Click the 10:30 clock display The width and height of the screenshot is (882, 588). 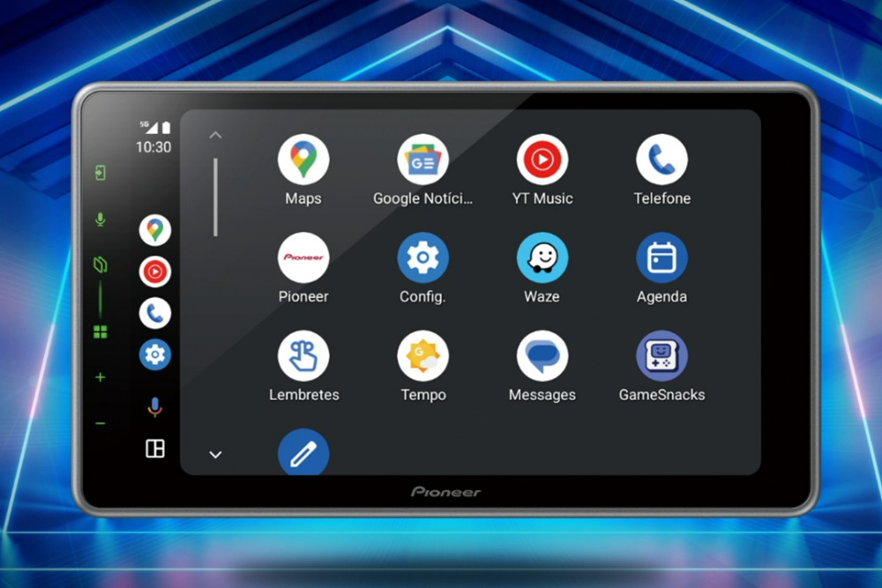(153, 147)
